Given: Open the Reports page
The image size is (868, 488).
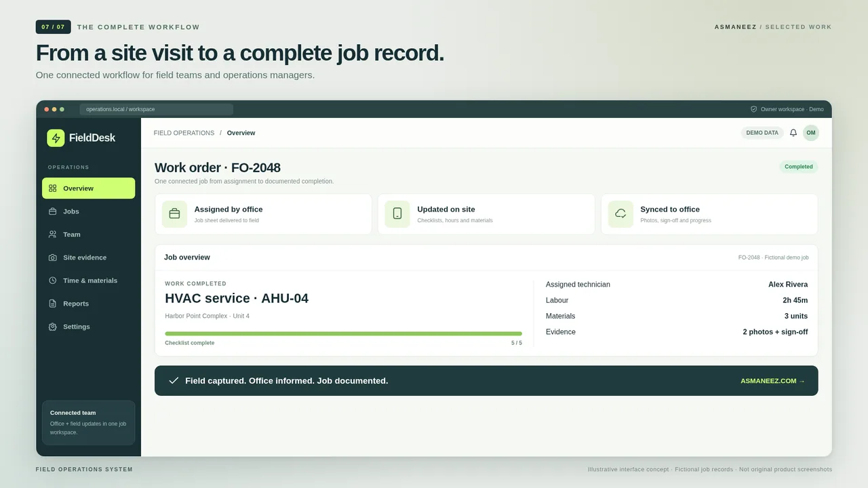Looking at the screenshot, I should (88, 304).
